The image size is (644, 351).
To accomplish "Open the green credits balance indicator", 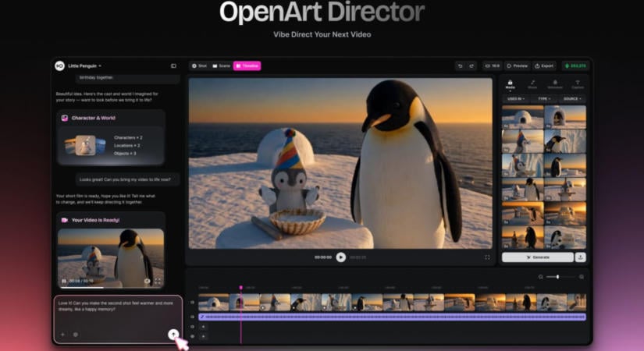I will pos(575,66).
